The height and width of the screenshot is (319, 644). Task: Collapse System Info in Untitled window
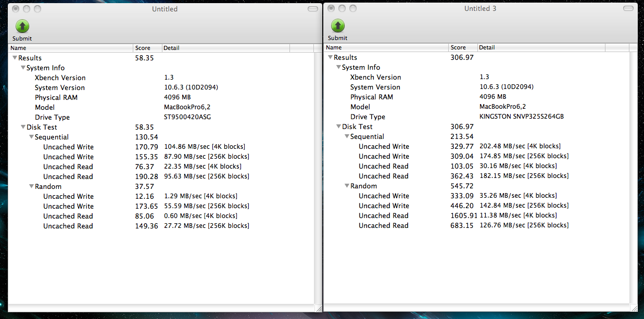[x=23, y=68]
